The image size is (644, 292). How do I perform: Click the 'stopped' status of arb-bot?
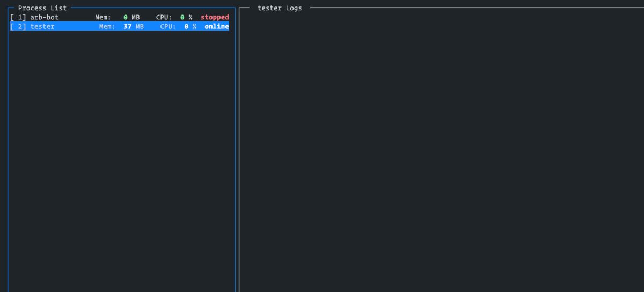pyautogui.click(x=215, y=17)
